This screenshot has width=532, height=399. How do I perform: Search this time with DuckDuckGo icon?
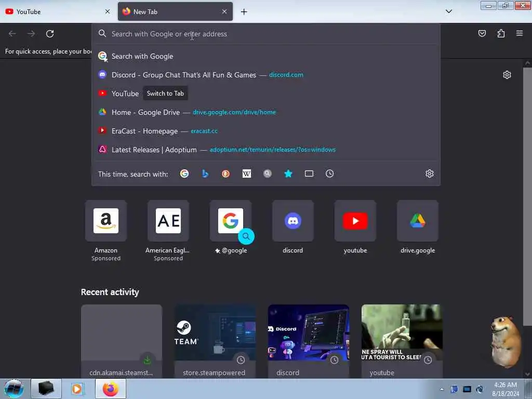point(225,174)
